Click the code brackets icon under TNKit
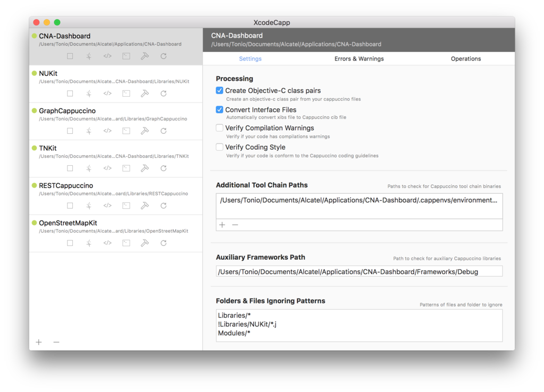Screen dimensions: 544x392 click(x=107, y=168)
